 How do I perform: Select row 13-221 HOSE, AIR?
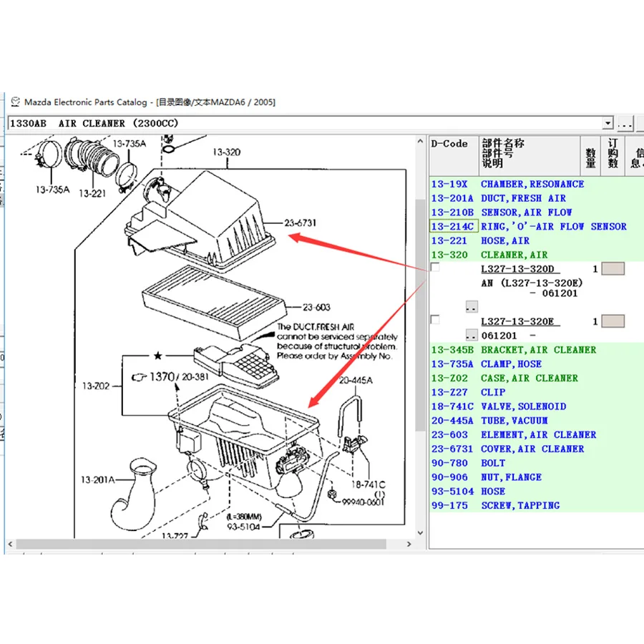pos(537,240)
